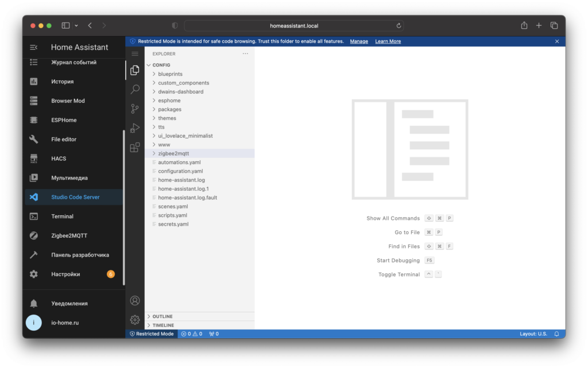
Task: Click the Панель разработчика hammer icon
Action: 34,255
